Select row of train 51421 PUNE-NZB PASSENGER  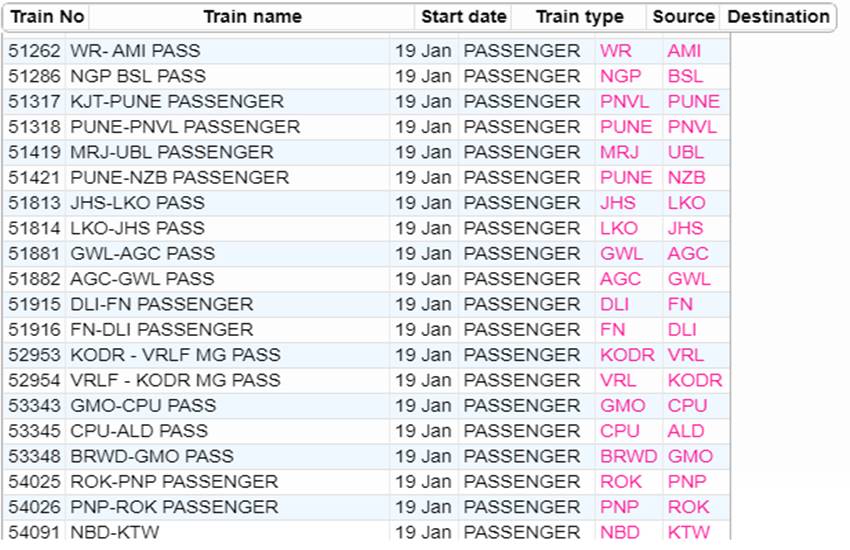click(366, 178)
